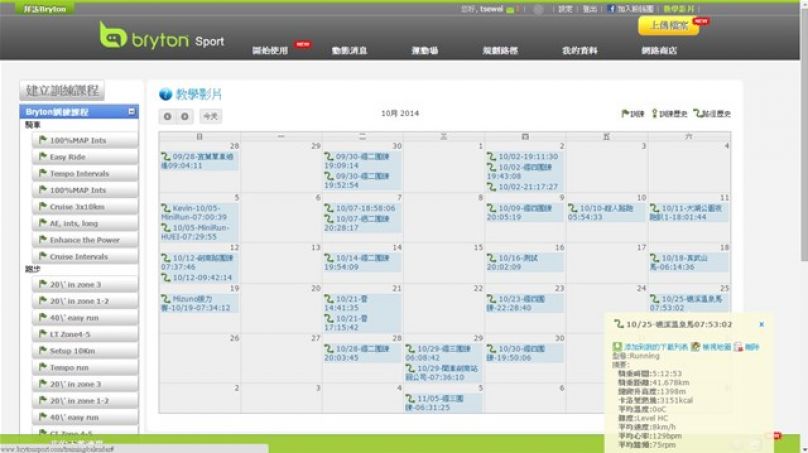Toggle the 訓練 legend filter

(x=632, y=115)
